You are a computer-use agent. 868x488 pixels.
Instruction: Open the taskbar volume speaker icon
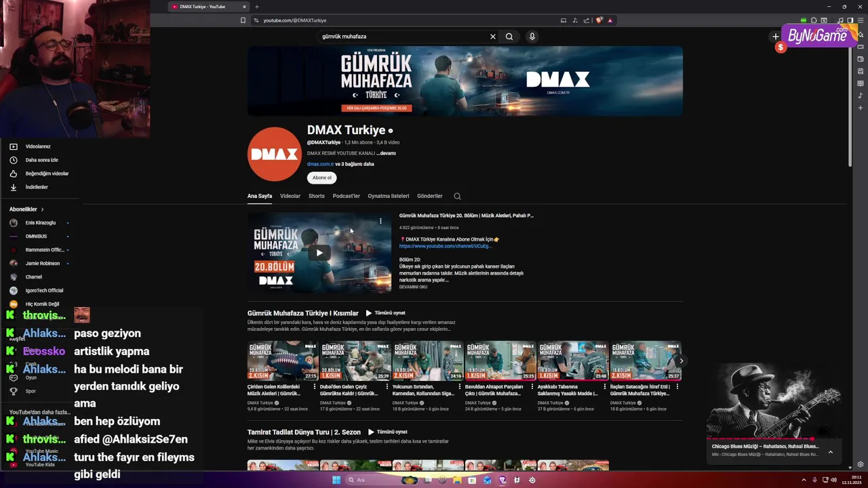pyautogui.click(x=834, y=480)
